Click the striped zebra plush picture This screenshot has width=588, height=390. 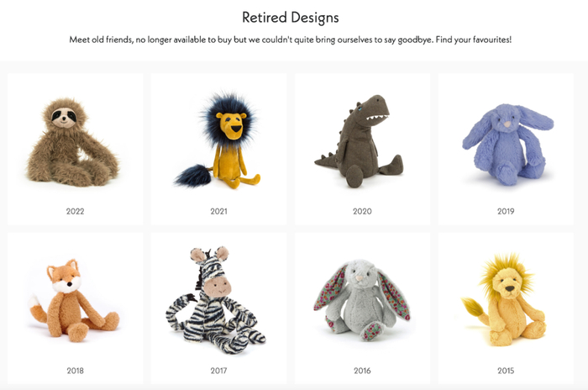(216, 300)
